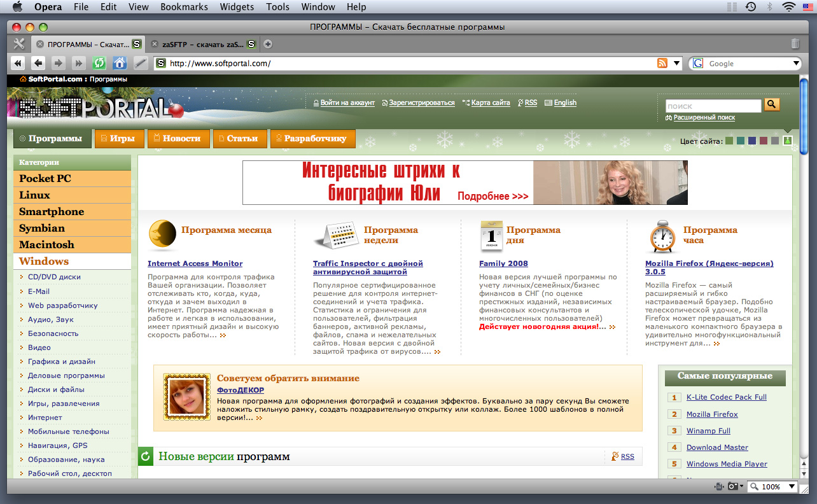
Task: Click the Forward arrow button
Action: tap(58, 63)
